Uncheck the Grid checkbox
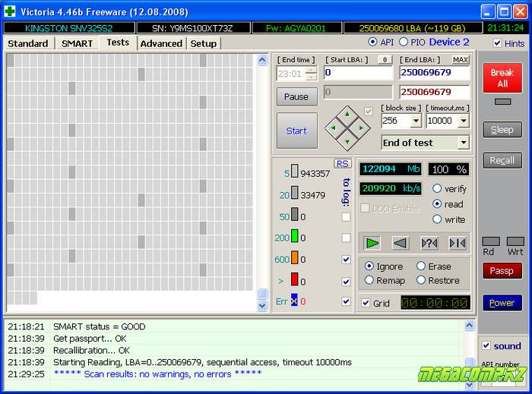The width and height of the screenshot is (532, 394). click(x=366, y=303)
